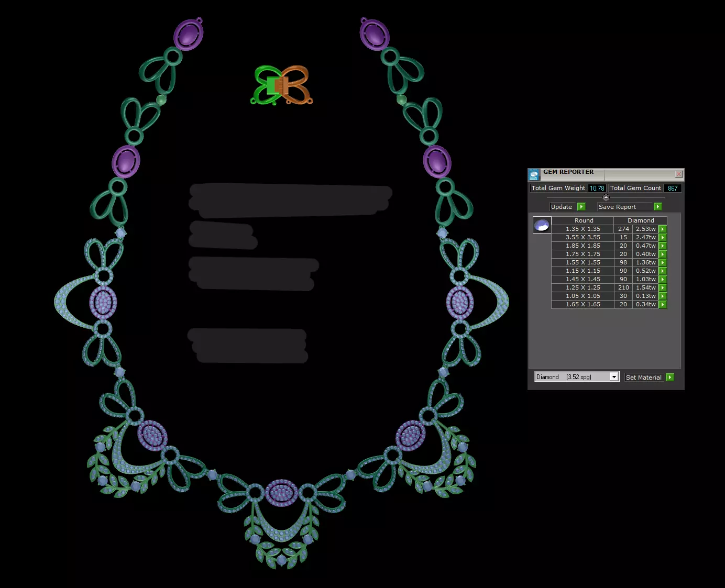Click the count cell showing 274
The image size is (725, 588).
pyautogui.click(x=623, y=229)
